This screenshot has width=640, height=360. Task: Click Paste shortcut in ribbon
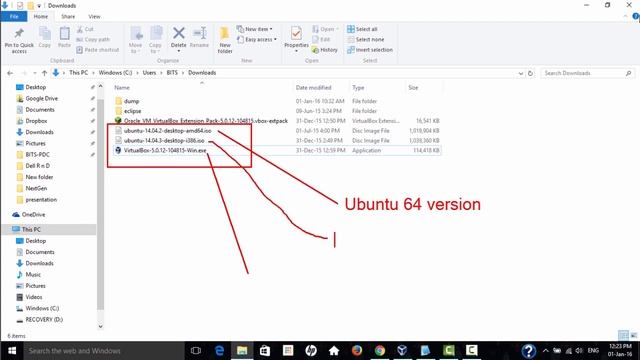point(98,50)
